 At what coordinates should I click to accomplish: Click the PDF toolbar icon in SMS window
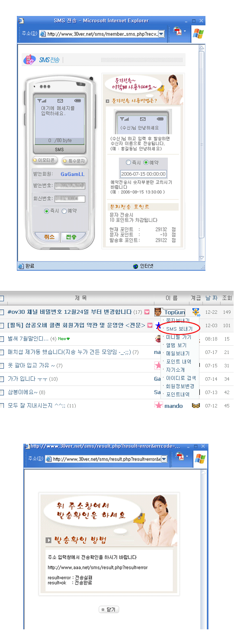(177, 32)
